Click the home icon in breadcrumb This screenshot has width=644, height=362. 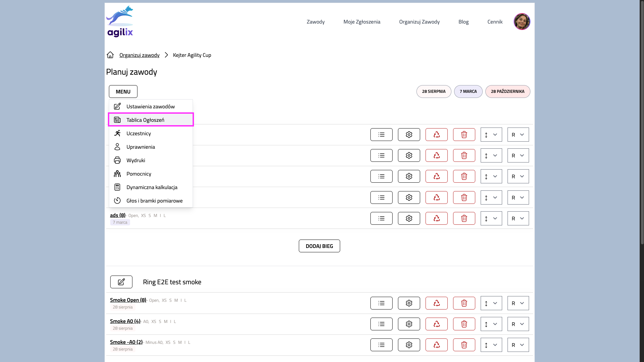pos(110,55)
